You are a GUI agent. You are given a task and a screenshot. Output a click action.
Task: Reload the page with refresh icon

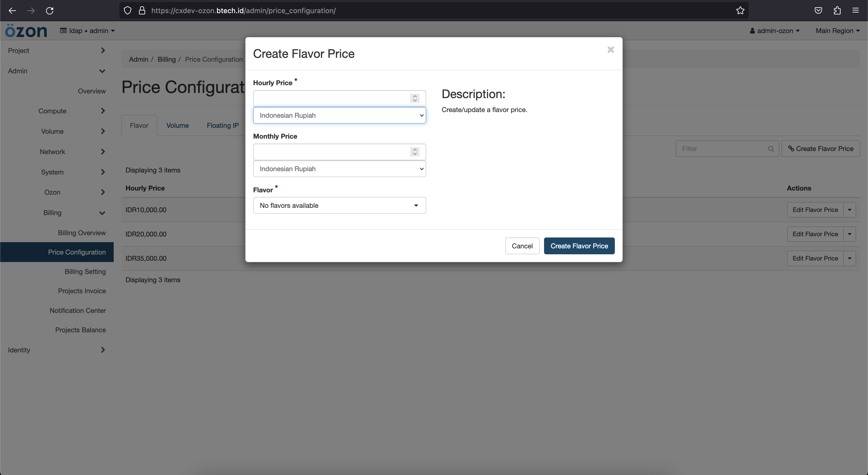pyautogui.click(x=50, y=10)
